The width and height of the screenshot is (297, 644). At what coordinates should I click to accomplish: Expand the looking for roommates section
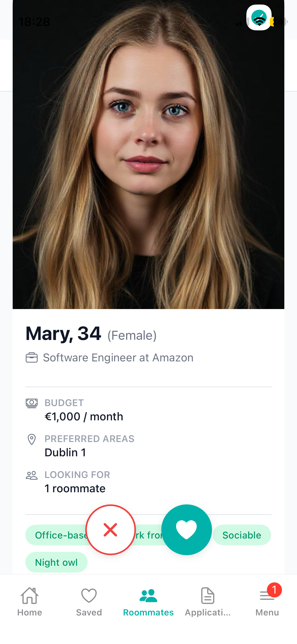[75, 488]
